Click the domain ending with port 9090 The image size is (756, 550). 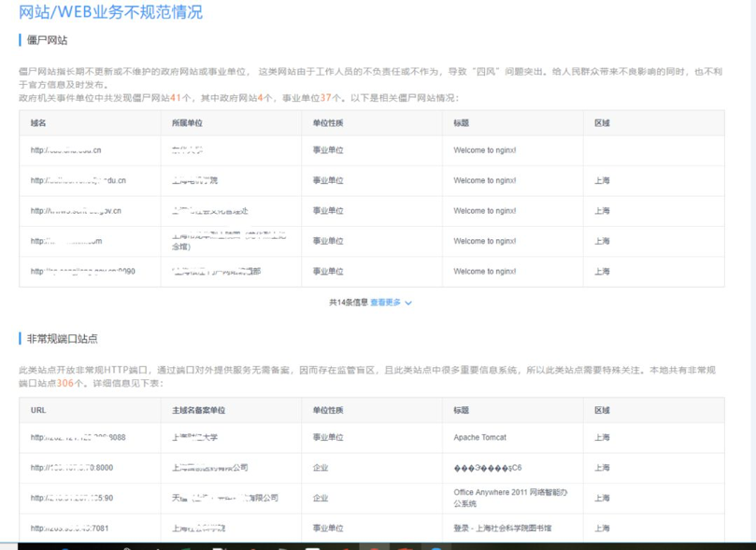pyautogui.click(x=82, y=272)
